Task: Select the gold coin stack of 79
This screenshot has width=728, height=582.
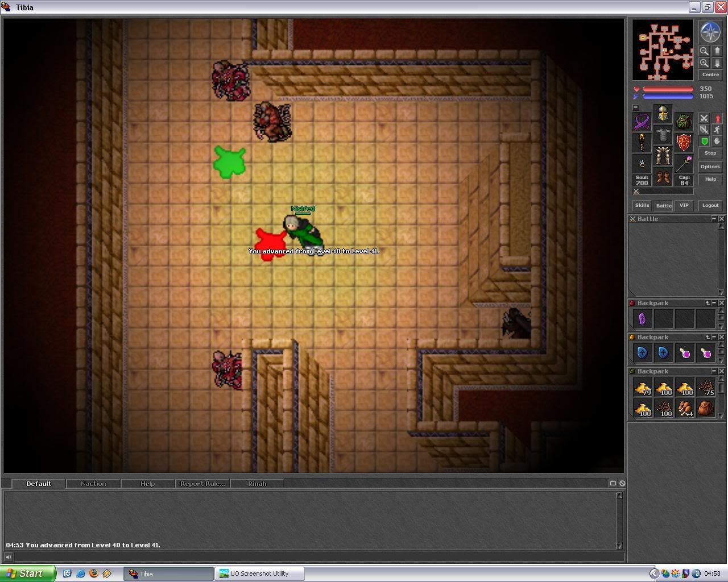Action: point(642,388)
